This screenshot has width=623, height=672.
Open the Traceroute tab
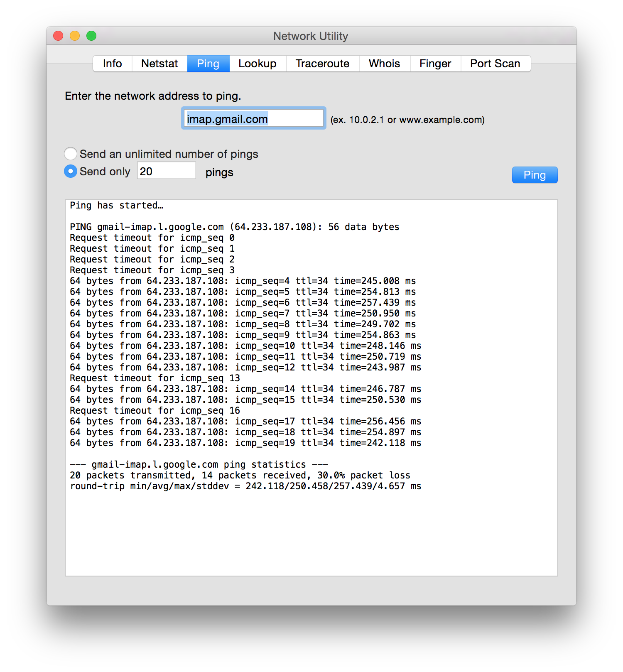(x=323, y=64)
